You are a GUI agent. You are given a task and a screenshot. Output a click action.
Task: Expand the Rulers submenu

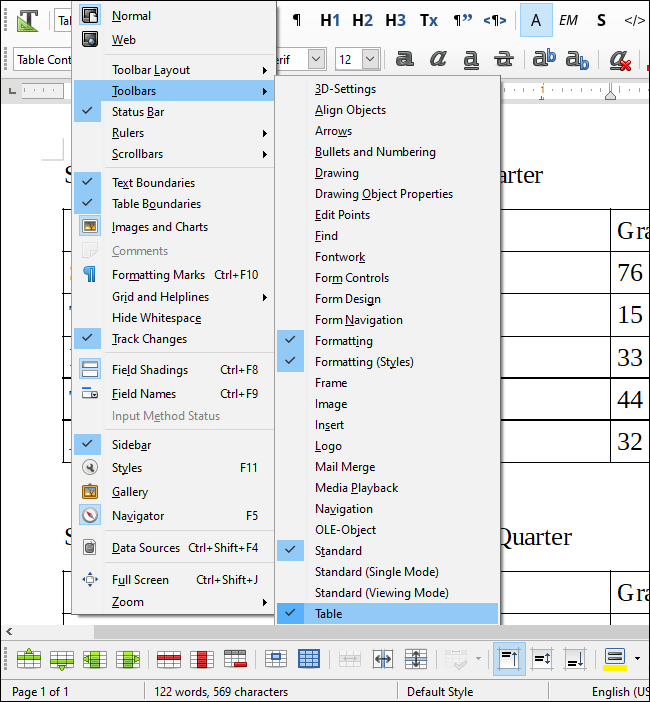point(174,133)
